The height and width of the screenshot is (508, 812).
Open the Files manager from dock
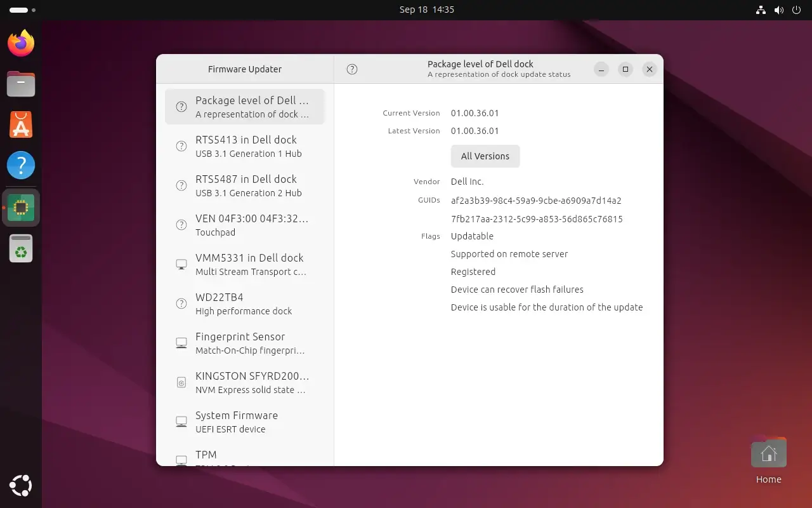click(x=21, y=84)
